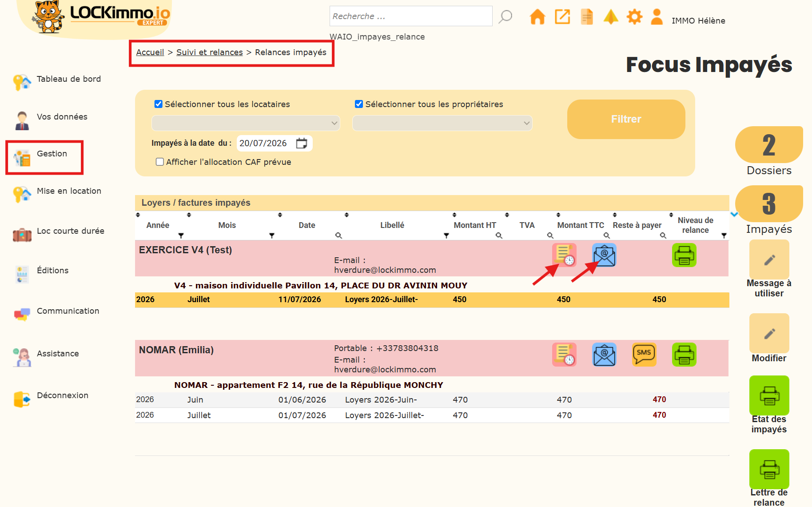Open filter under Mois column
The image size is (812, 507).
pos(272,236)
